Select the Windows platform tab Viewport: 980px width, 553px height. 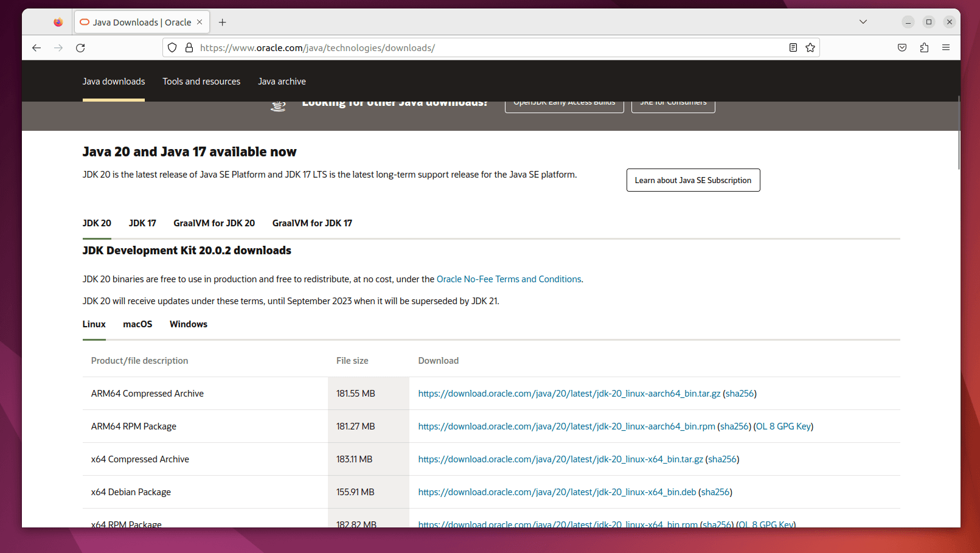(x=189, y=324)
